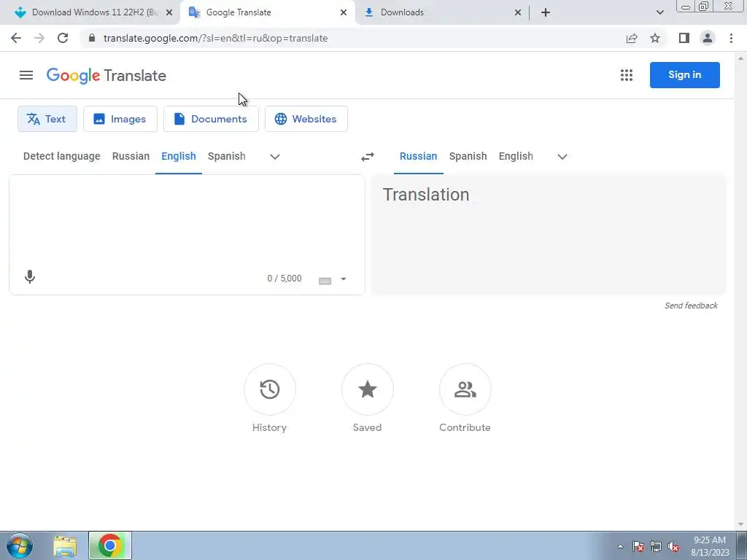Viewport: 747px width, 560px height.
Task: Click the Chrome taskbar icon
Action: [110, 545]
